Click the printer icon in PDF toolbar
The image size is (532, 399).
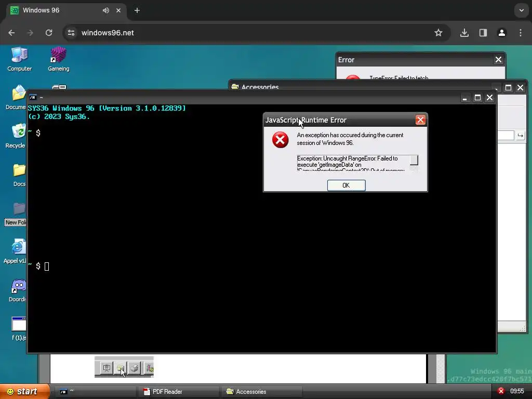[x=135, y=368]
